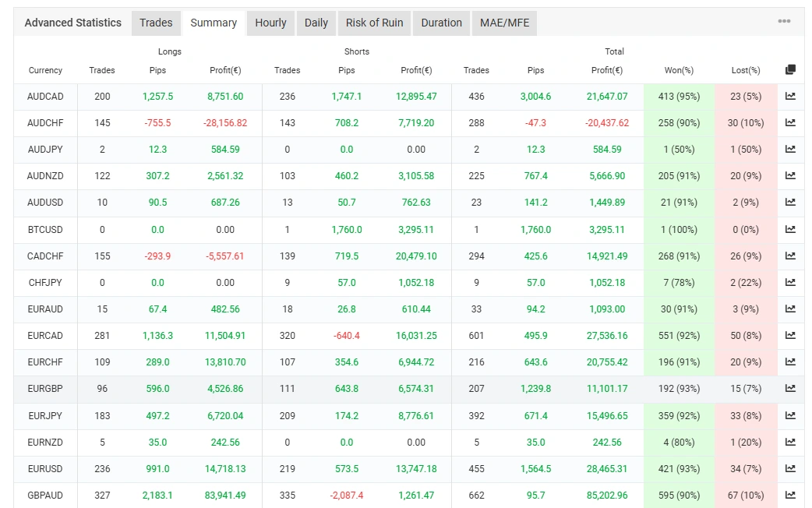This screenshot has height=508, width=812.
Task: Open the MAE/MFE tab
Action: click(x=504, y=23)
